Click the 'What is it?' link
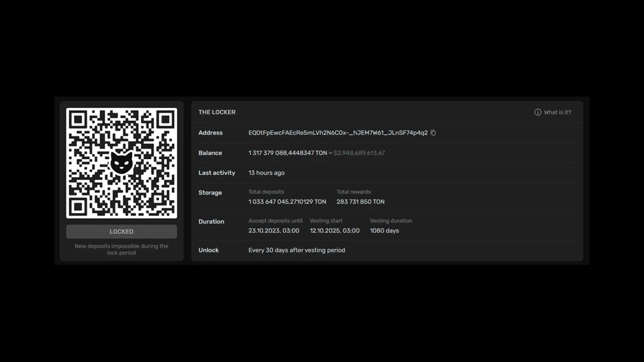 pos(557,112)
